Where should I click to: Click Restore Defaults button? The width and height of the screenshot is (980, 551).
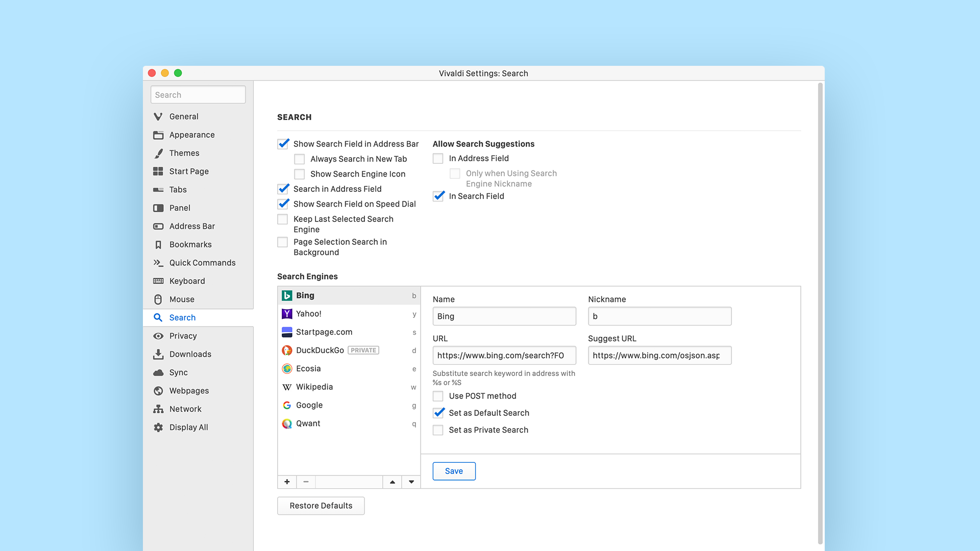(x=321, y=505)
